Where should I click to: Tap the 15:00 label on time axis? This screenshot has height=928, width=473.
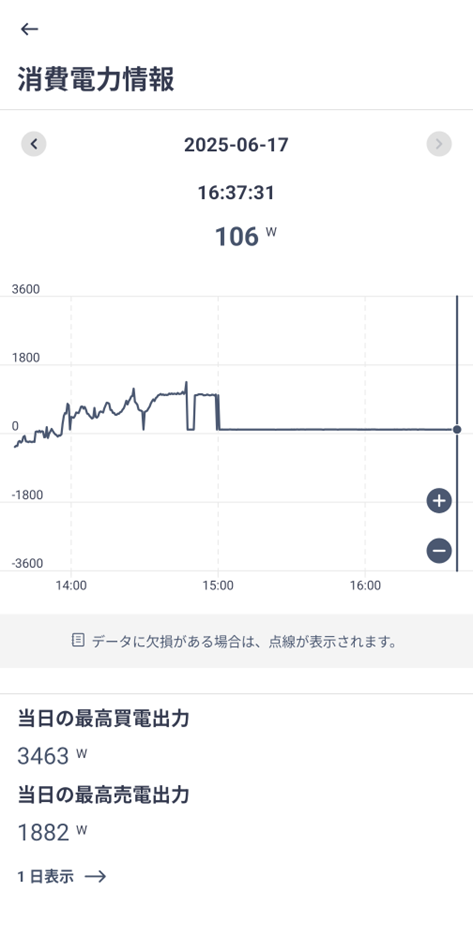click(x=218, y=586)
